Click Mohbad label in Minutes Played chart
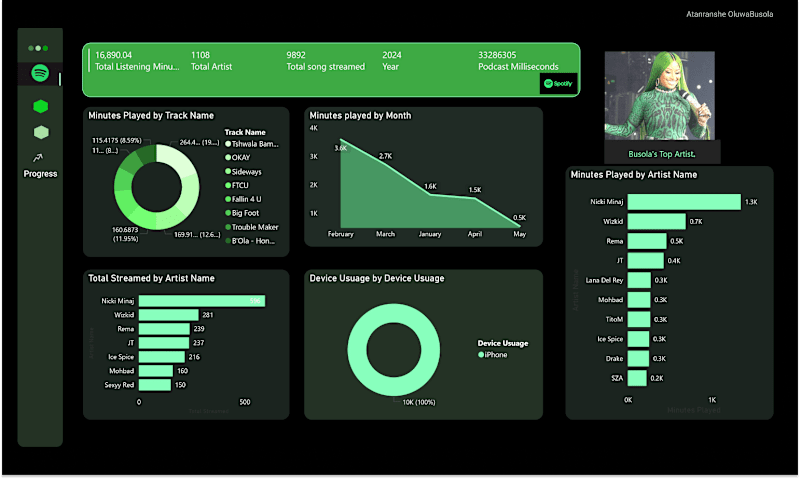 click(610, 300)
